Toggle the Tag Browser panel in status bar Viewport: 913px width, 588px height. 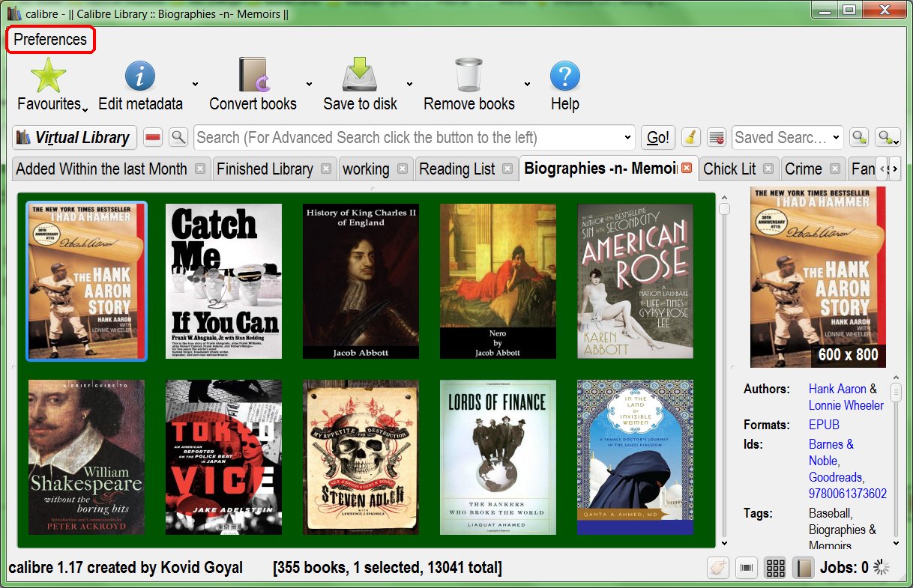pos(718,569)
